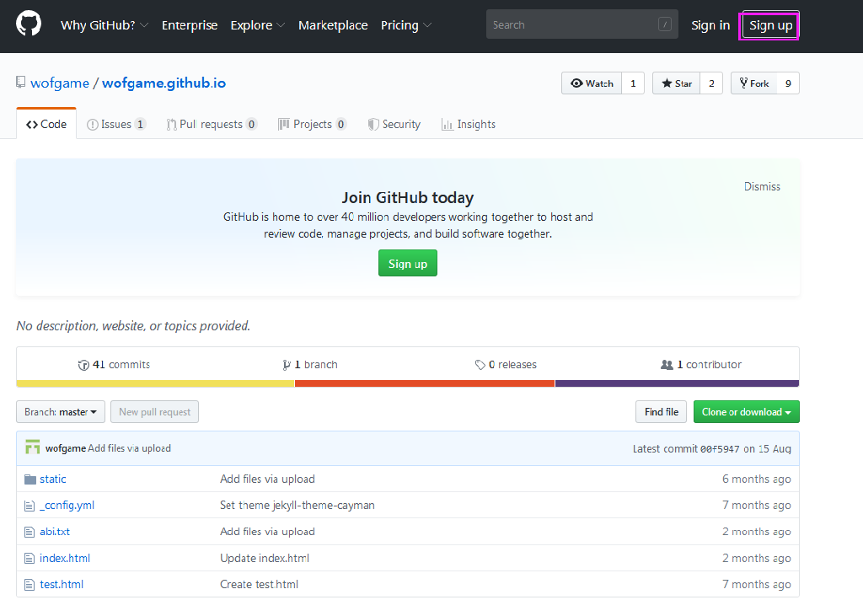863x616 pixels.
Task: Open latest commit hash 00f5947
Action: click(x=720, y=449)
